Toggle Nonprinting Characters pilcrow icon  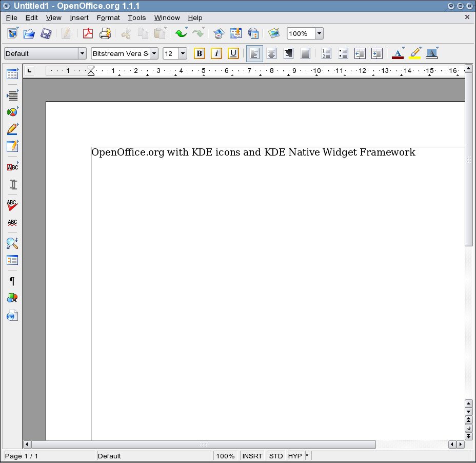click(12, 281)
